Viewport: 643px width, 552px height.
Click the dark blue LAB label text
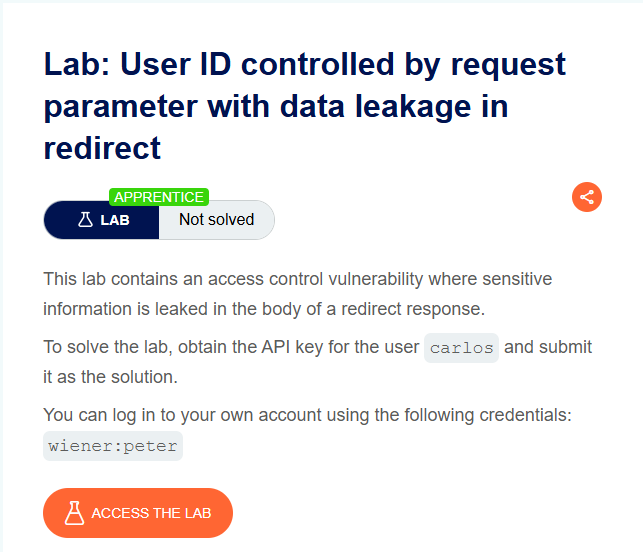[115, 220]
